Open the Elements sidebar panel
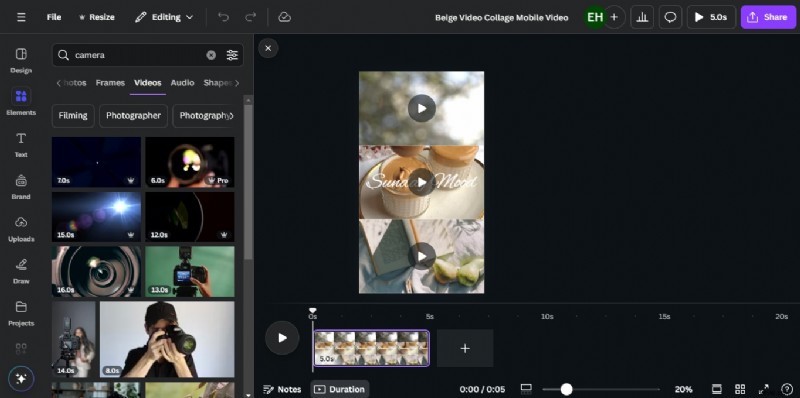 (21, 102)
